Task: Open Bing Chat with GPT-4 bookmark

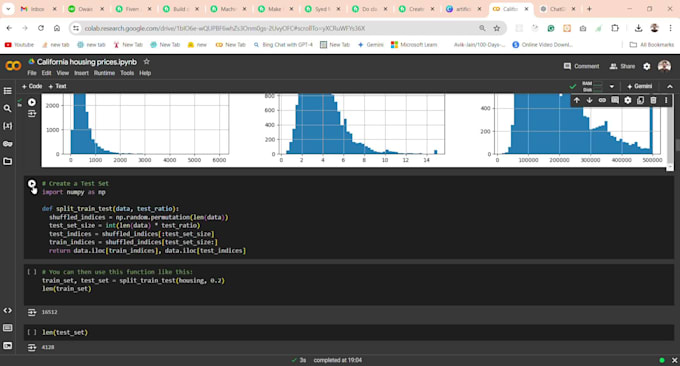Action: click(283, 45)
